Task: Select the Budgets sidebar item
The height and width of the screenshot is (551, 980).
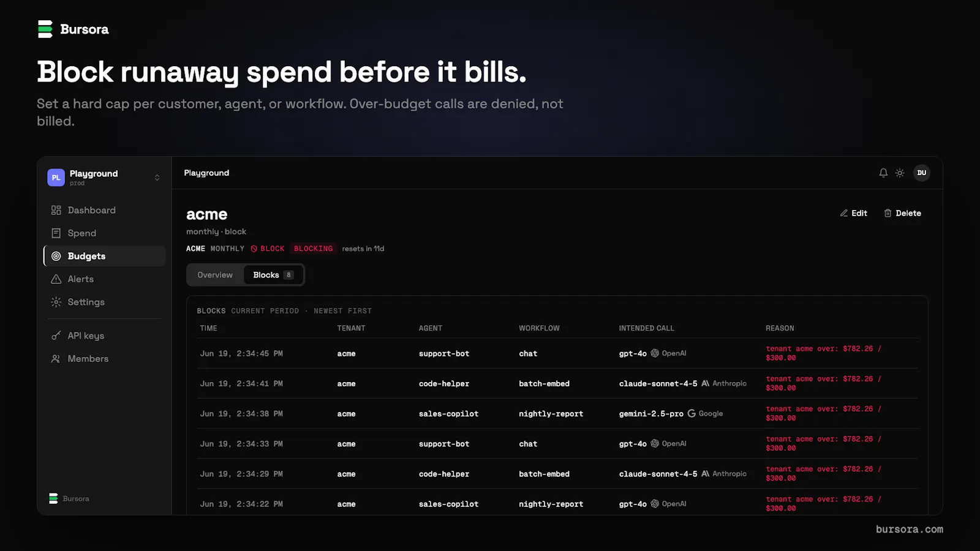Action: pos(104,256)
